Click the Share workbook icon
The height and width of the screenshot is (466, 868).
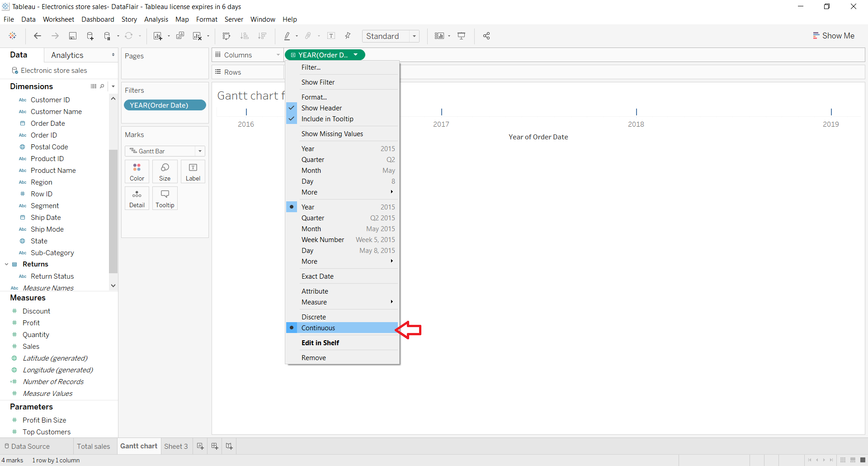point(486,36)
